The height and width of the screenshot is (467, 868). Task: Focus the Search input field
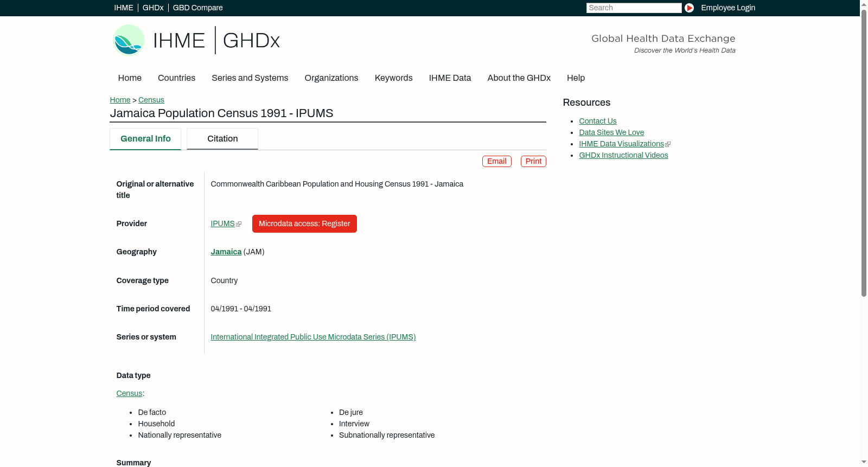tap(634, 8)
